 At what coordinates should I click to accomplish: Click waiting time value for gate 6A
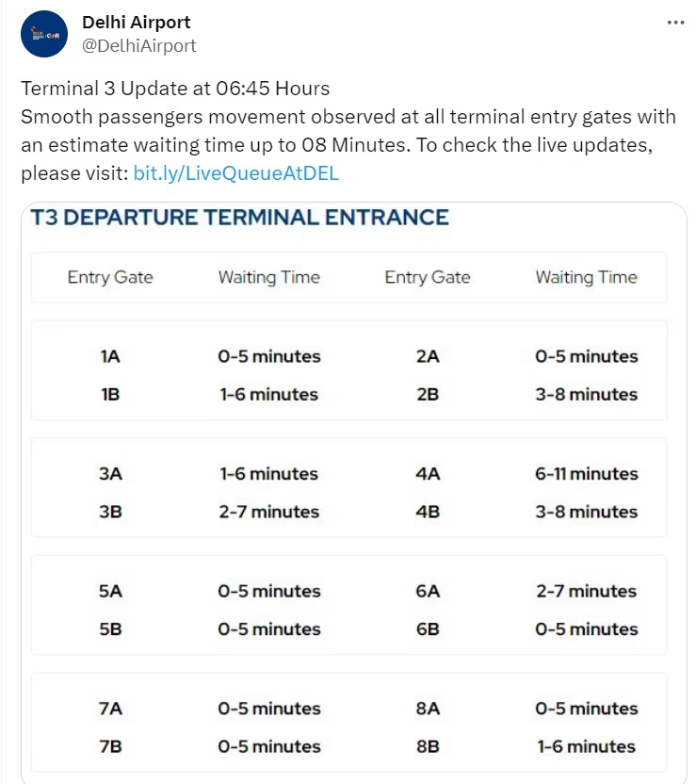(586, 591)
